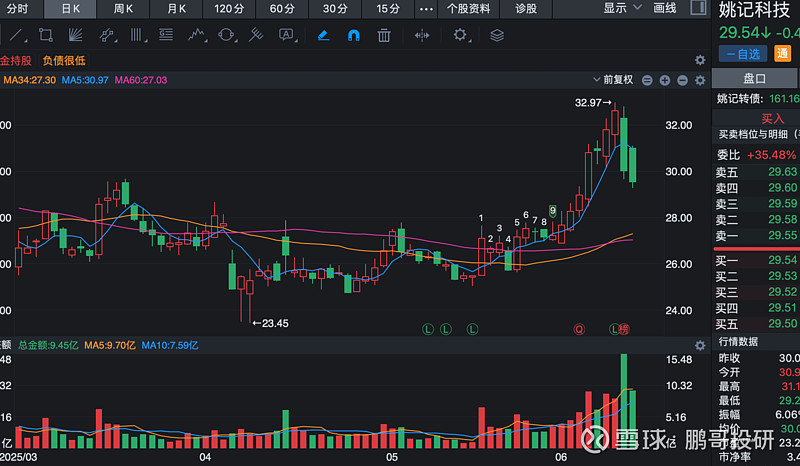Expand the 显示 display dropdown
800x466 pixels.
coord(622,8)
